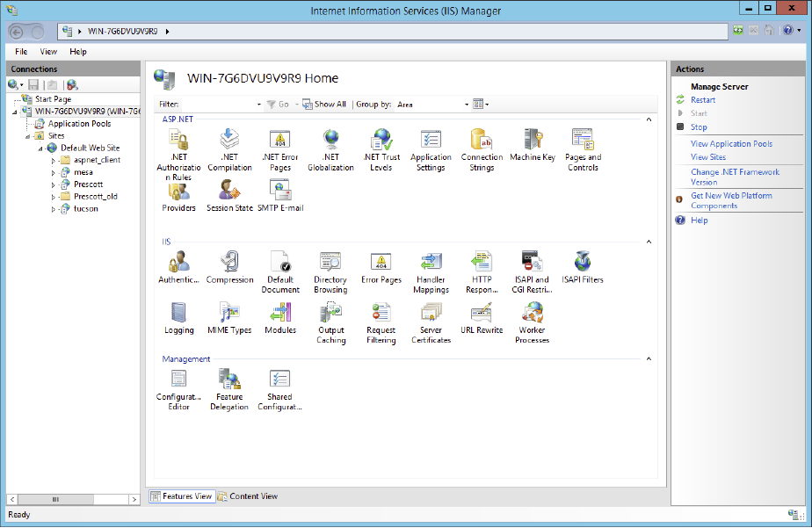
Task: Open Directory Browsing feature
Action: point(330,273)
